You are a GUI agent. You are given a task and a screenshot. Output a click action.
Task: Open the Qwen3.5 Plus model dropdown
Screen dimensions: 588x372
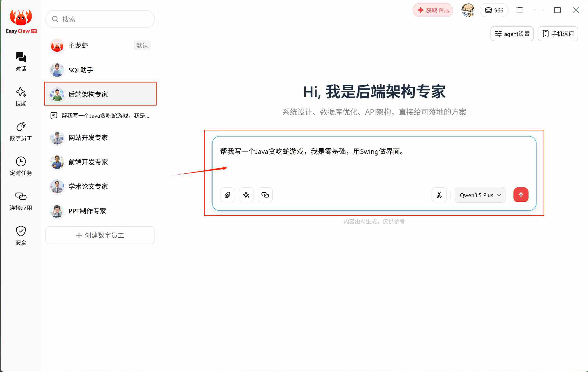[480, 195]
